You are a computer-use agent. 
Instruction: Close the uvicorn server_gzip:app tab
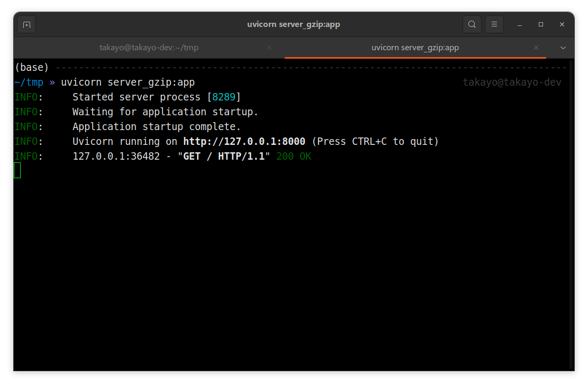click(536, 47)
